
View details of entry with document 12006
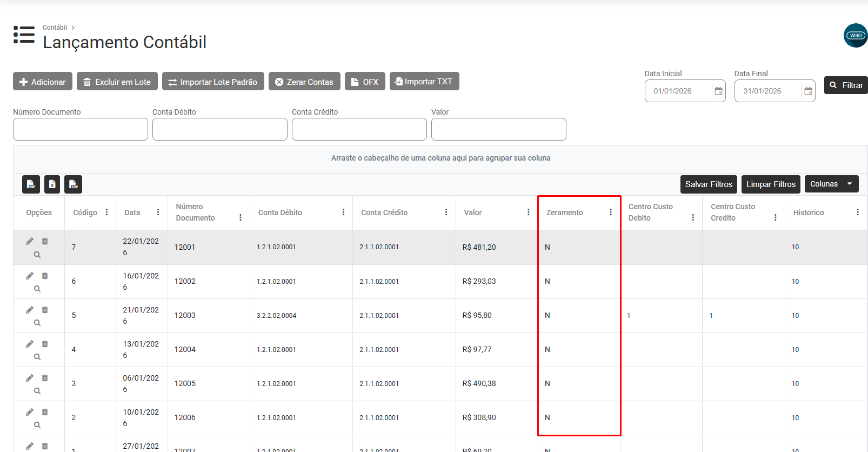(37, 425)
